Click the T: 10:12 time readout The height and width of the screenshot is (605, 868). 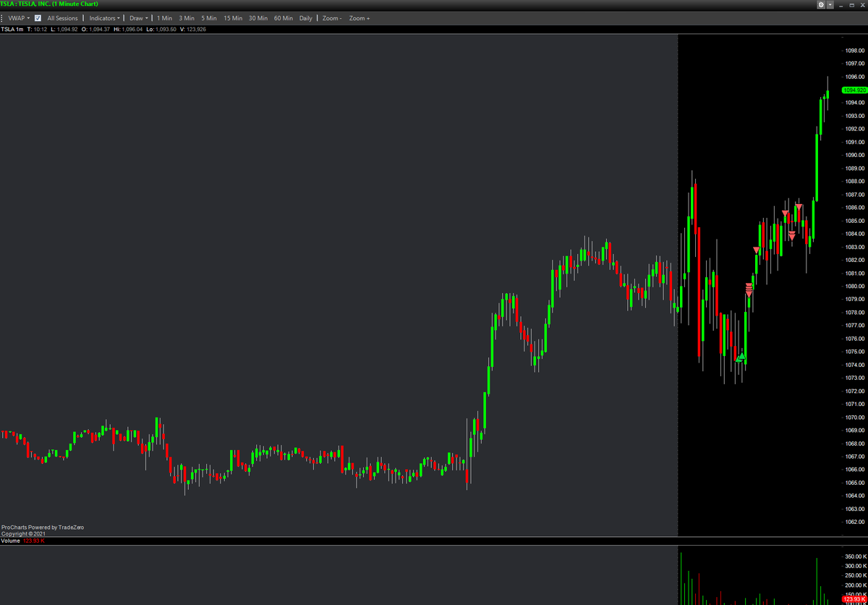point(37,30)
